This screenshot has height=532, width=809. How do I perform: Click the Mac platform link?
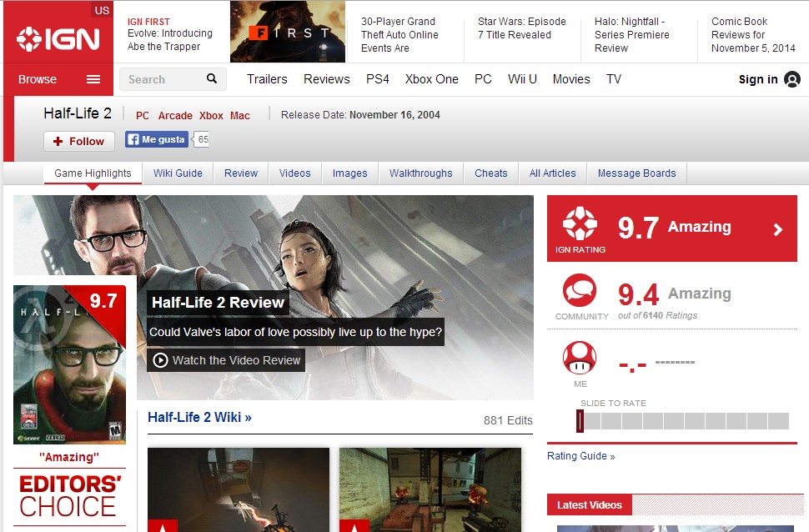tap(240, 116)
